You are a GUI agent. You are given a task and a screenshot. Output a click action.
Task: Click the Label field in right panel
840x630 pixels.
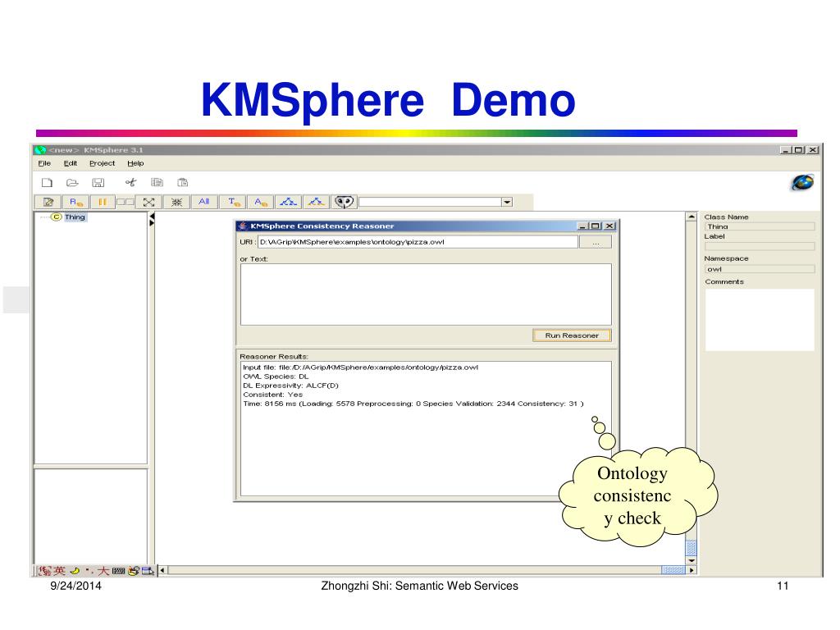760,246
